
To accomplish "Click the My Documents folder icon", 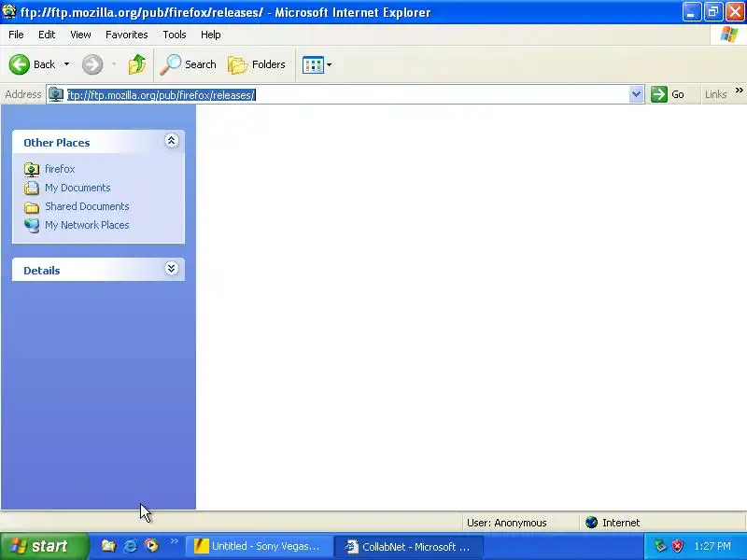I will pos(32,188).
